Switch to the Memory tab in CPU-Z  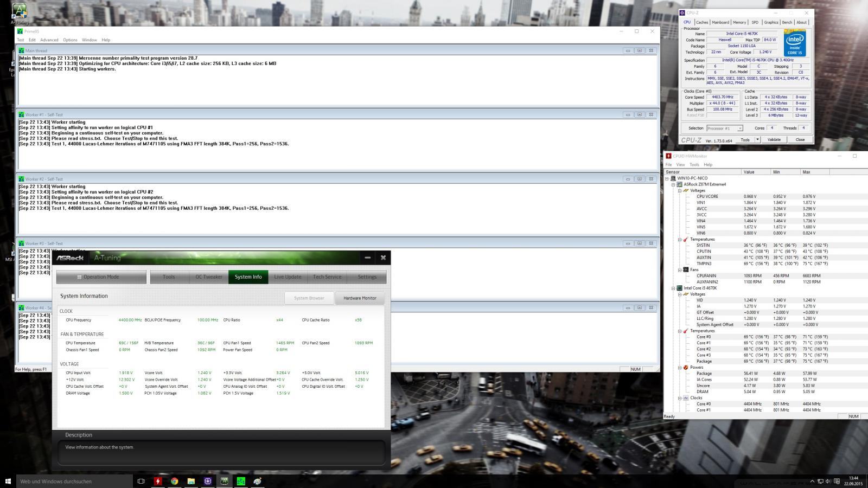(x=739, y=22)
